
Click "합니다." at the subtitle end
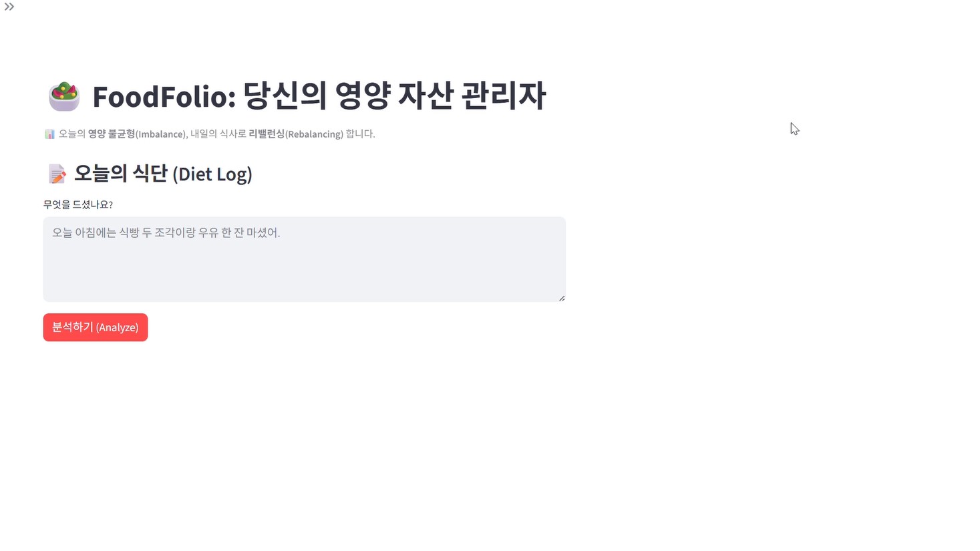coord(361,134)
